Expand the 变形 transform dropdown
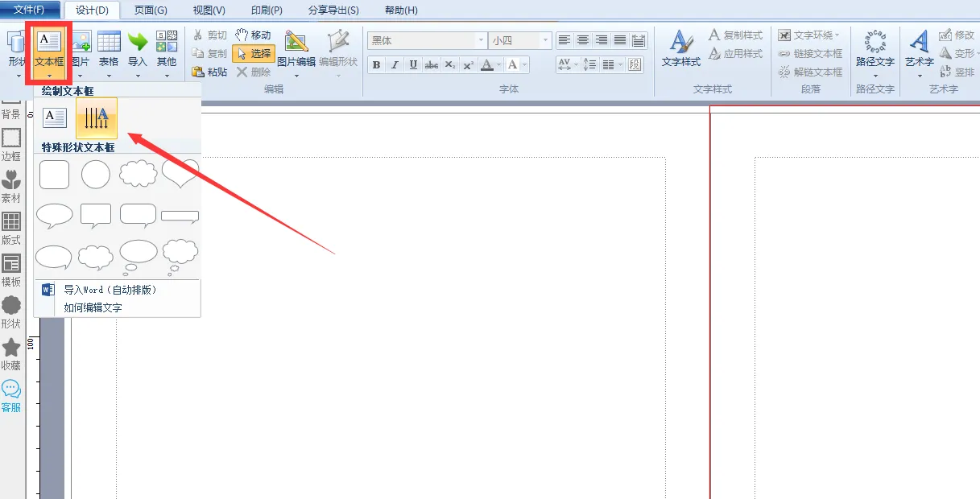The height and width of the screenshot is (499, 980). [976, 54]
